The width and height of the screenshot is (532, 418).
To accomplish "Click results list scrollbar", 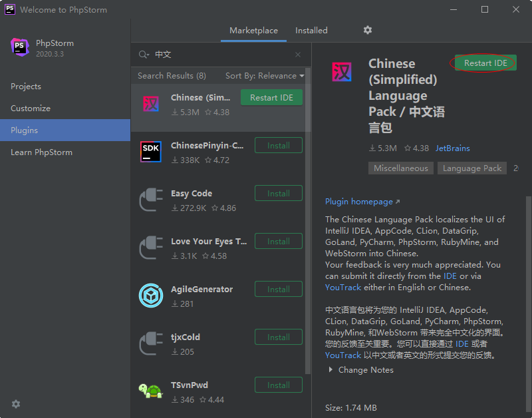I will (308, 221).
